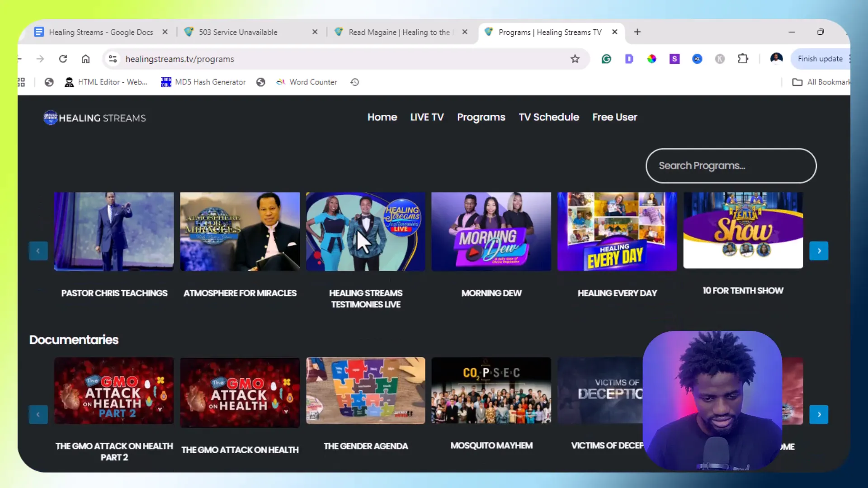Open a new browser tab
868x488 pixels.
click(x=637, y=32)
